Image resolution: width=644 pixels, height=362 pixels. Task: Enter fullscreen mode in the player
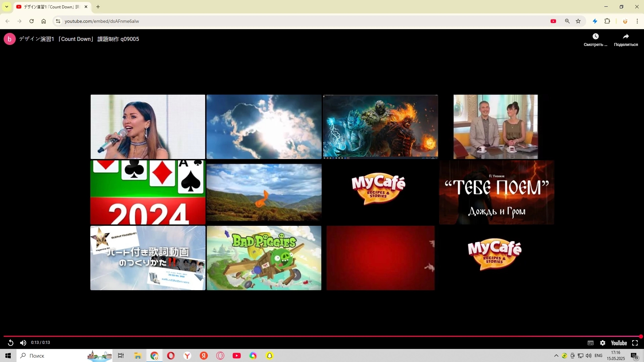click(x=635, y=343)
